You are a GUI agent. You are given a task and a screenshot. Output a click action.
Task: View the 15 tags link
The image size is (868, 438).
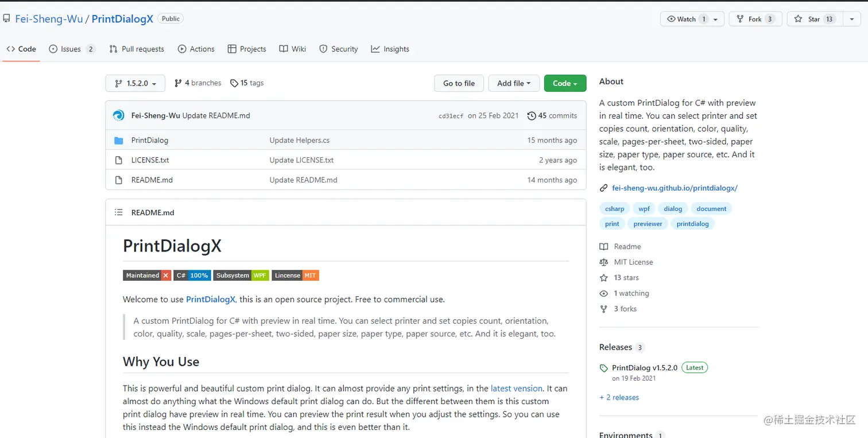[247, 83]
